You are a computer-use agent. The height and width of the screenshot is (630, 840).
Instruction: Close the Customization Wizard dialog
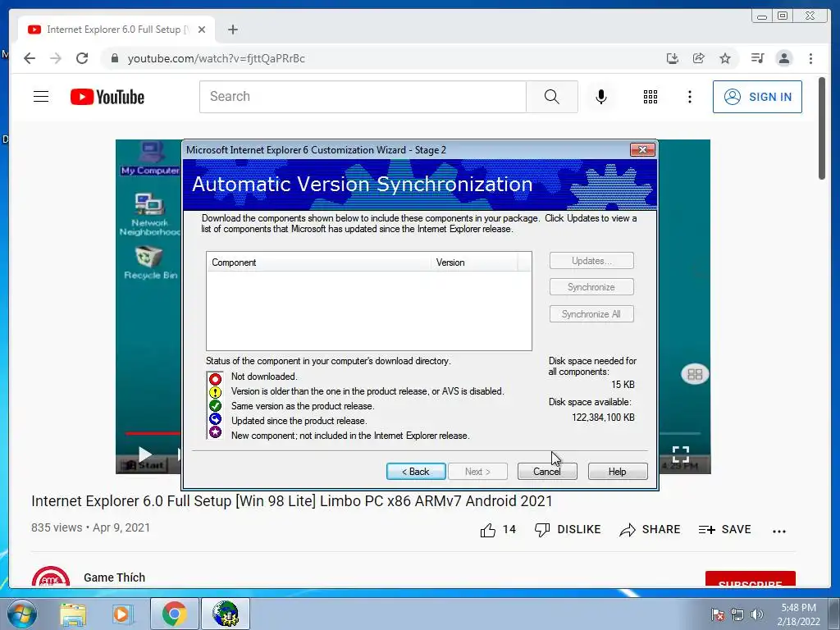point(642,149)
